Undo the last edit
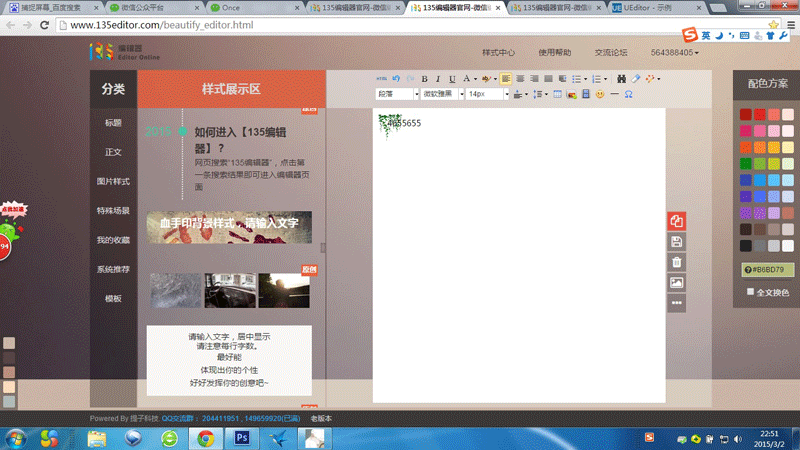 point(396,79)
